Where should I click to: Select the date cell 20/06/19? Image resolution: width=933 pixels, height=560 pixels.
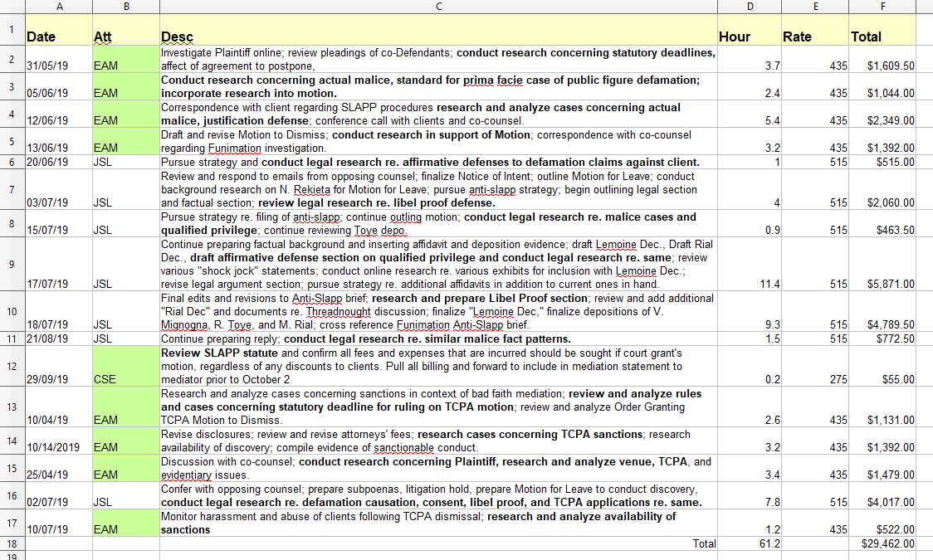tap(59, 162)
